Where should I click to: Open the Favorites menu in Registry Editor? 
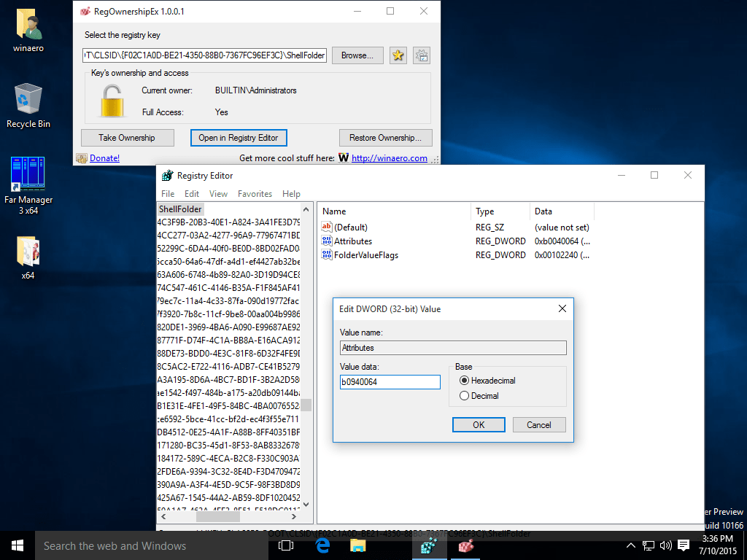[x=255, y=193]
